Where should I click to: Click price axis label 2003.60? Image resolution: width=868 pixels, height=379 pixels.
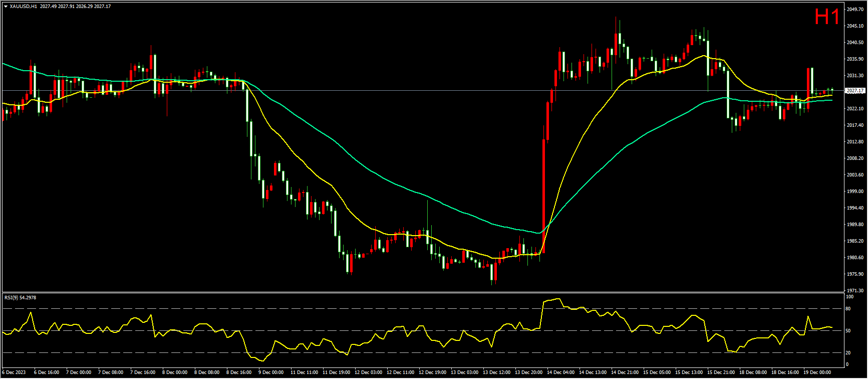(x=855, y=175)
